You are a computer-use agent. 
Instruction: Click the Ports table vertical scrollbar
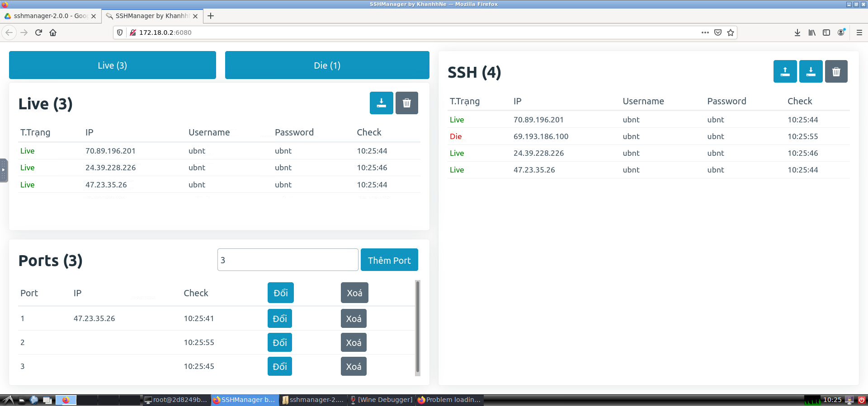[418, 327]
